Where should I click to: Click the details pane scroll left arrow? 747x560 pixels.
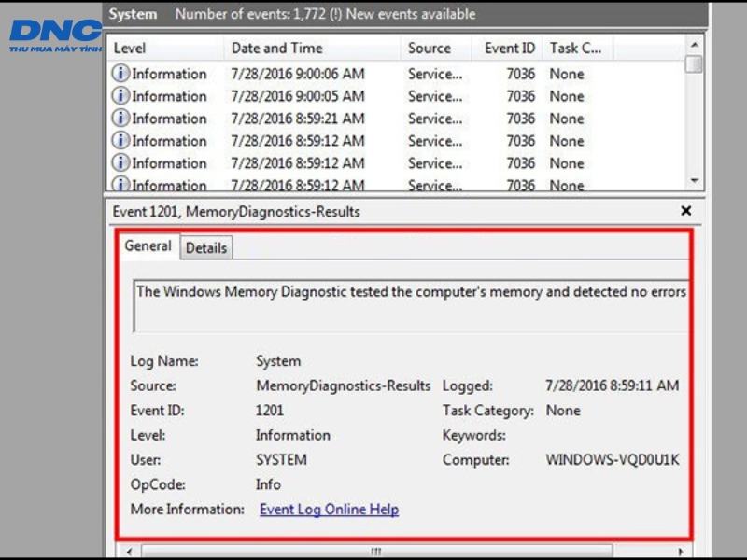129,552
